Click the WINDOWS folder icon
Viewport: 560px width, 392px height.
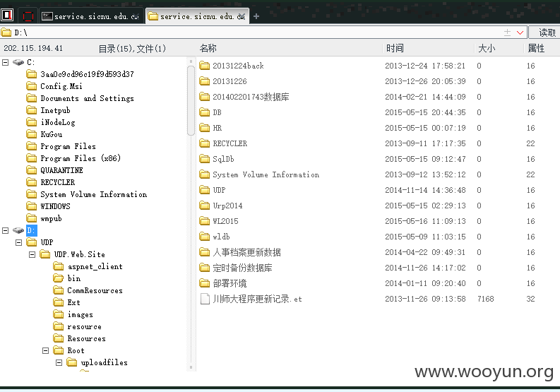pyautogui.click(x=32, y=206)
